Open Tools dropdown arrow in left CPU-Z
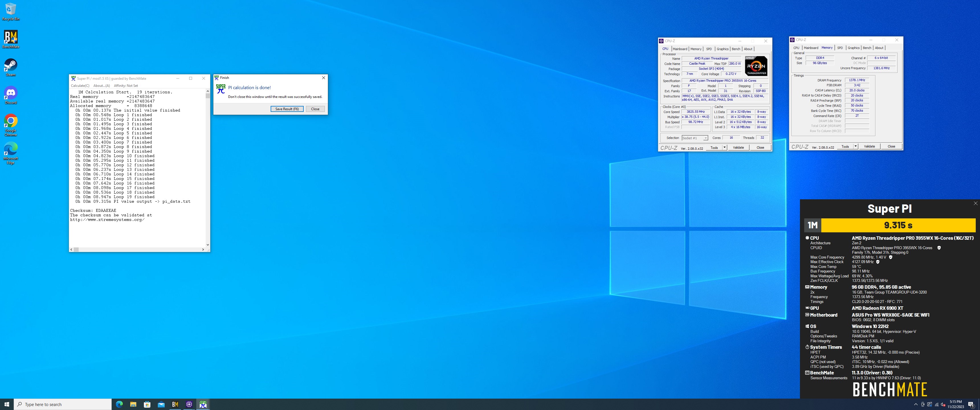The height and width of the screenshot is (410, 980). [x=724, y=147]
